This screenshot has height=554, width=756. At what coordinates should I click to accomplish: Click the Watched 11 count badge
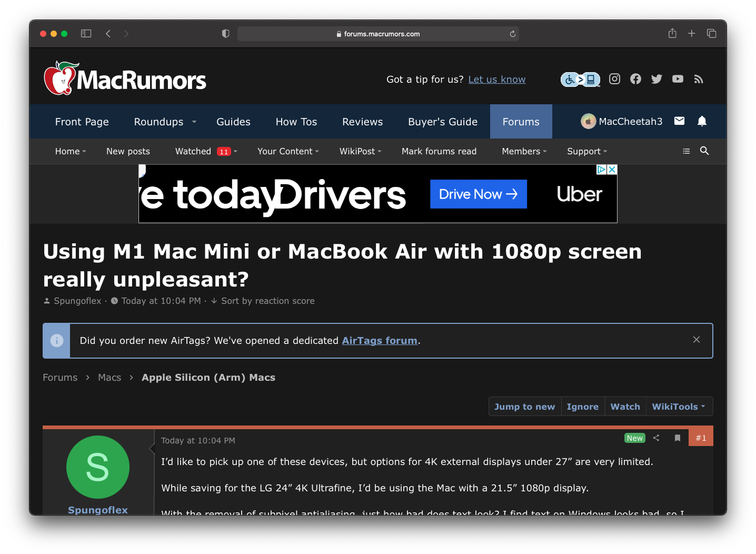point(224,152)
